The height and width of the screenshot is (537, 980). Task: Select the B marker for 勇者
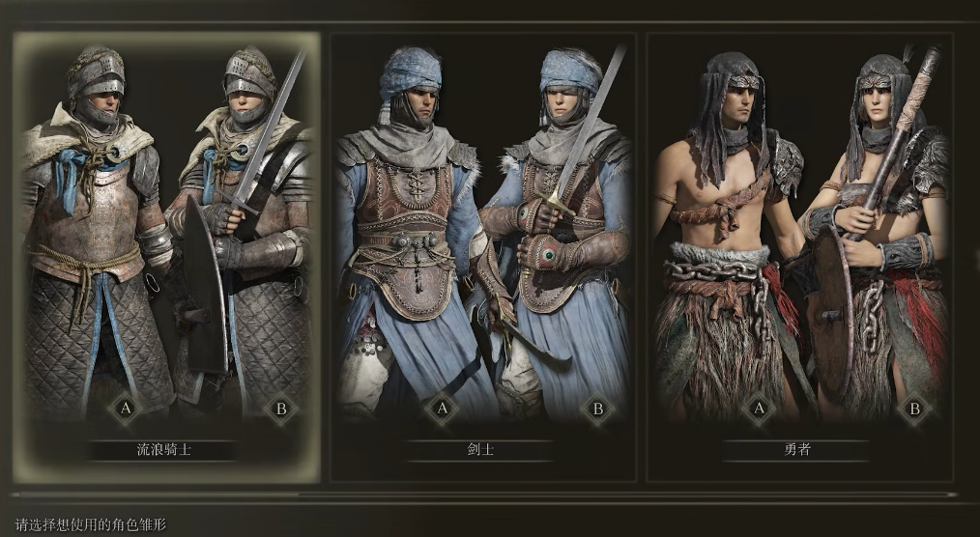pyautogui.click(x=913, y=409)
